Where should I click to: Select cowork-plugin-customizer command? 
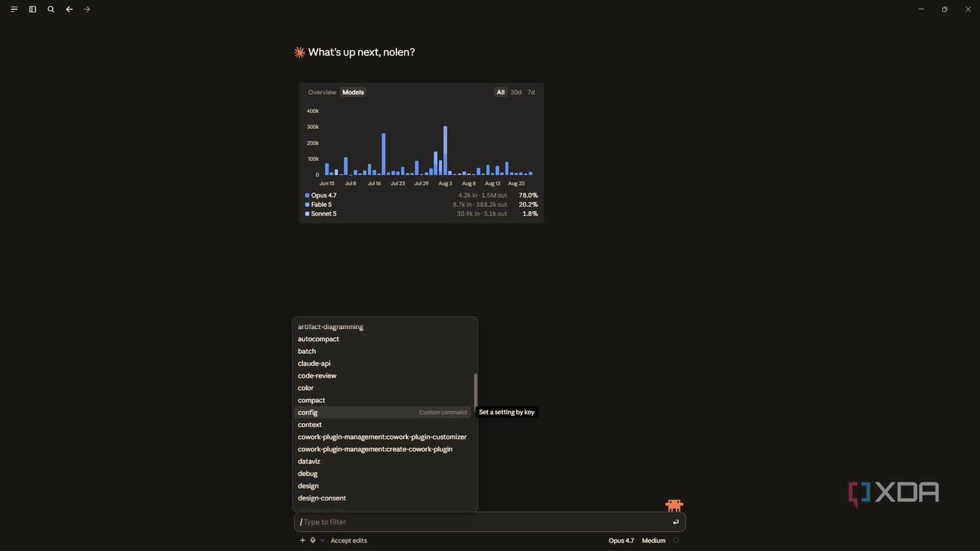click(x=383, y=437)
